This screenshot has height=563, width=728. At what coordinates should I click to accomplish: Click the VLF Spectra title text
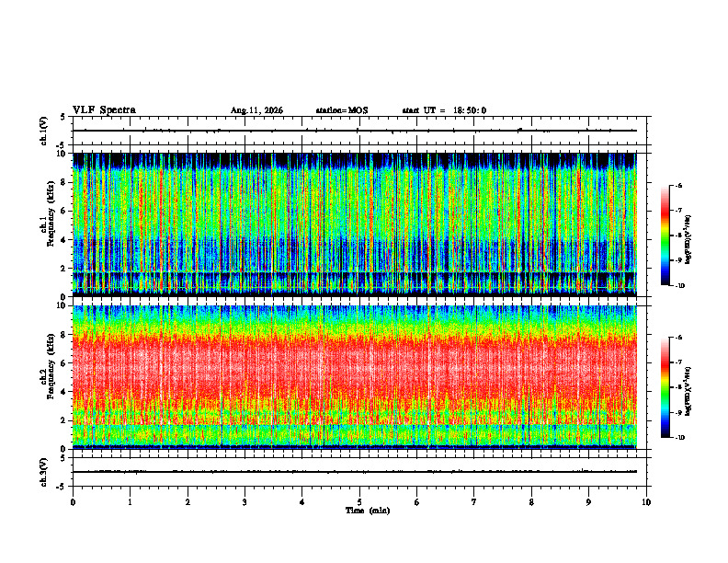[x=104, y=110]
